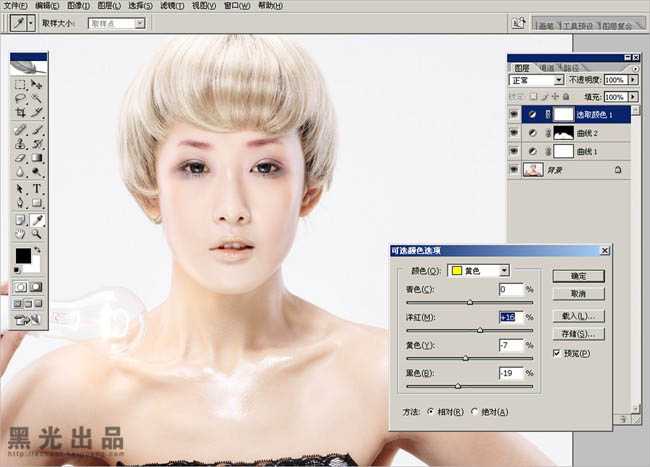Choose the Type (T) tool
Screen dimensions: 650x467
[x=37, y=188]
